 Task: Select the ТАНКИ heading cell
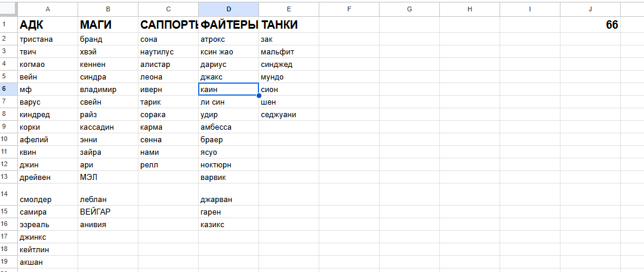tap(289, 25)
